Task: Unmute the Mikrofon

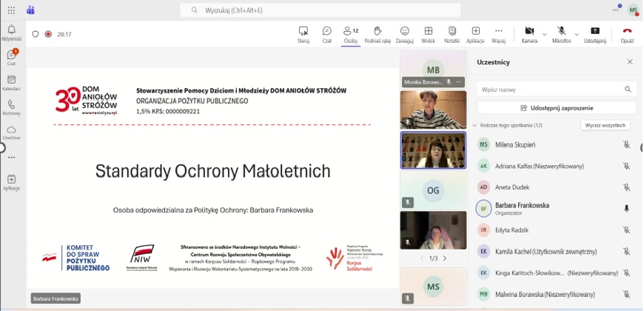Action: click(x=561, y=31)
